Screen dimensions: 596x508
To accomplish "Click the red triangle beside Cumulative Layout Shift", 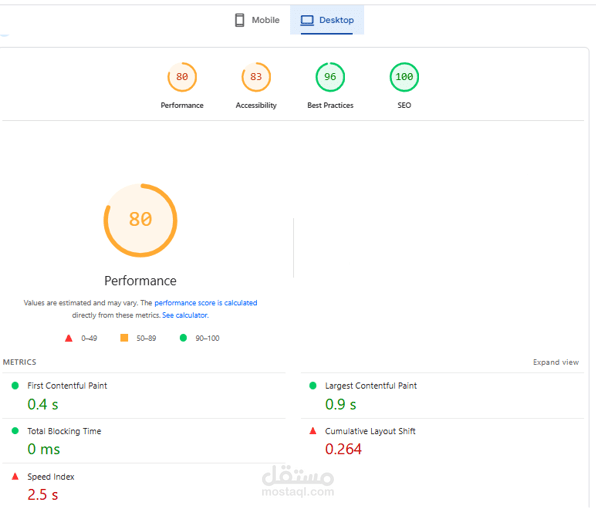I will (x=313, y=431).
